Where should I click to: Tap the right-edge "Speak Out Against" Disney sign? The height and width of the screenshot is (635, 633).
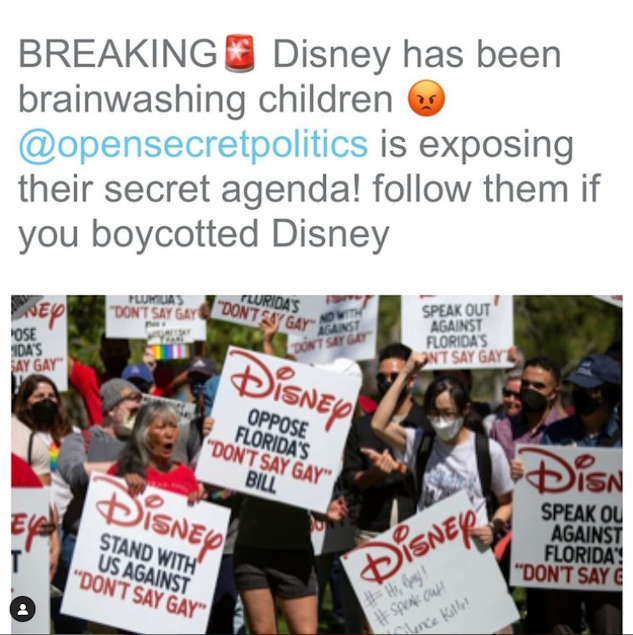(x=567, y=516)
